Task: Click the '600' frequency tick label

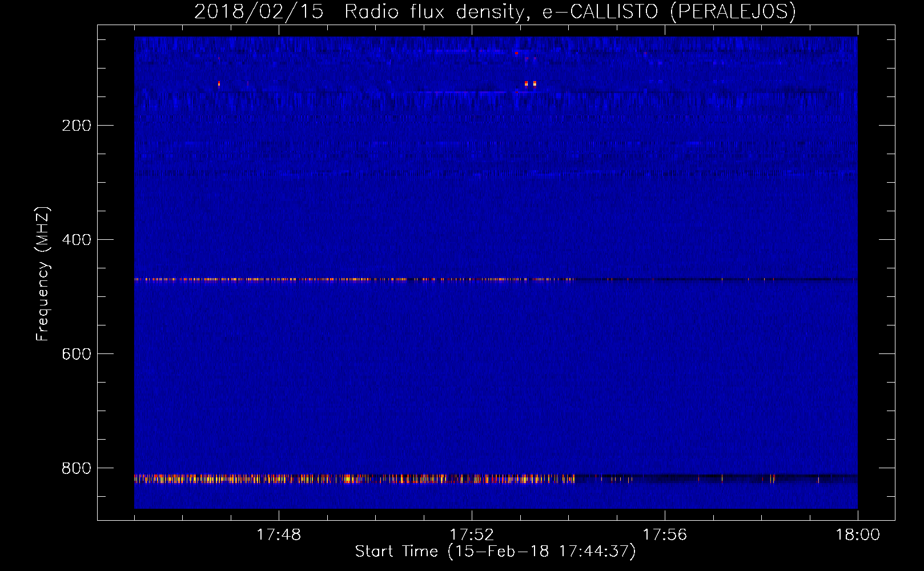Action: [x=77, y=354]
